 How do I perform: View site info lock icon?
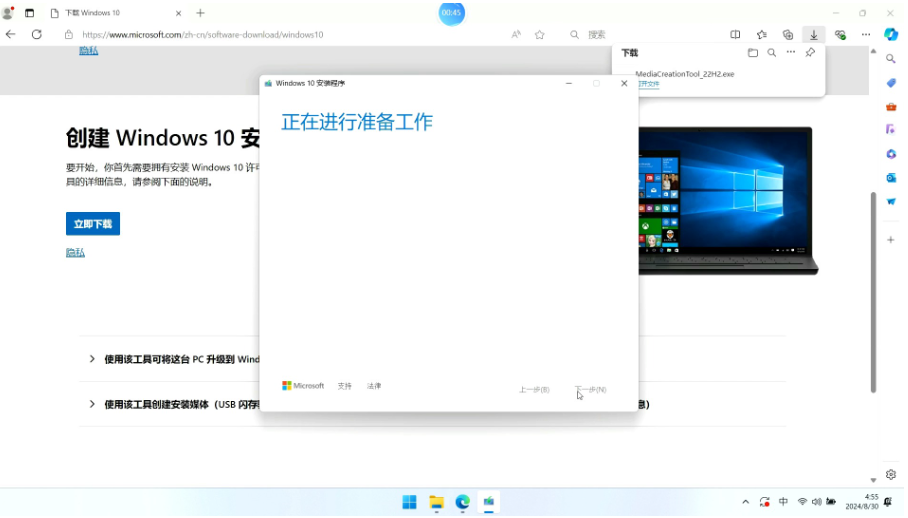click(x=69, y=35)
